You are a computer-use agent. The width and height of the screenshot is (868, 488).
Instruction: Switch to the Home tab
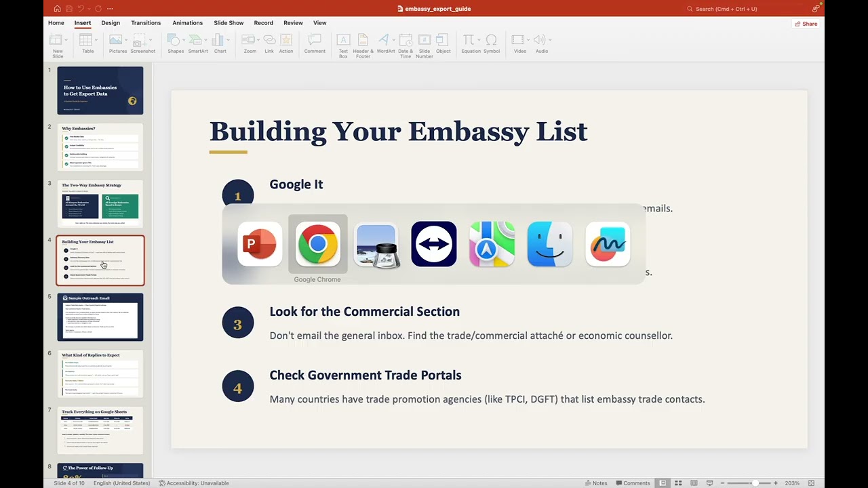click(x=56, y=23)
